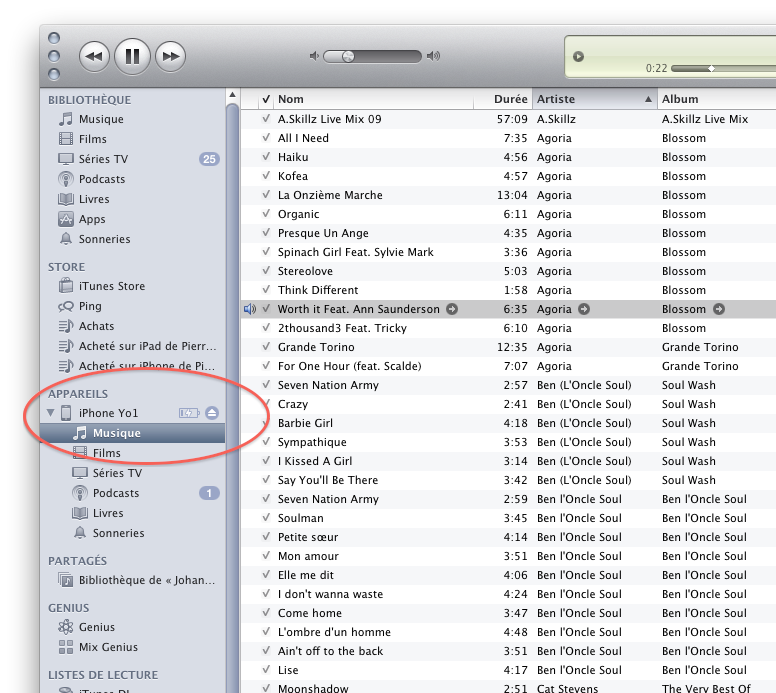
Task: Click the playback progress marker
Action: 711,68
